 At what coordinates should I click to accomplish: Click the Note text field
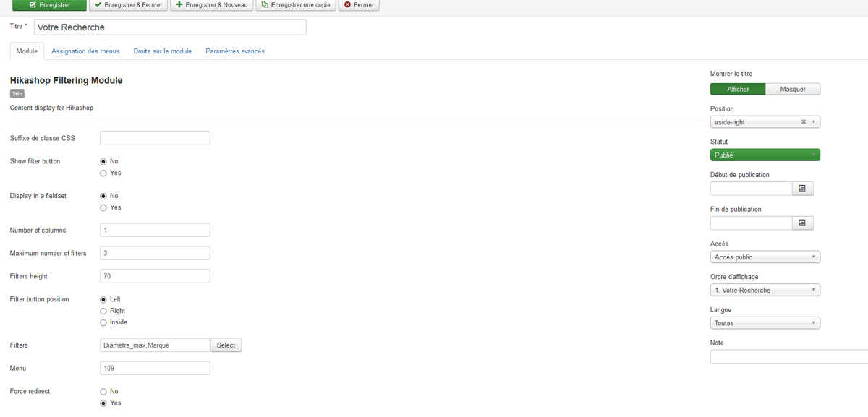(x=789, y=356)
